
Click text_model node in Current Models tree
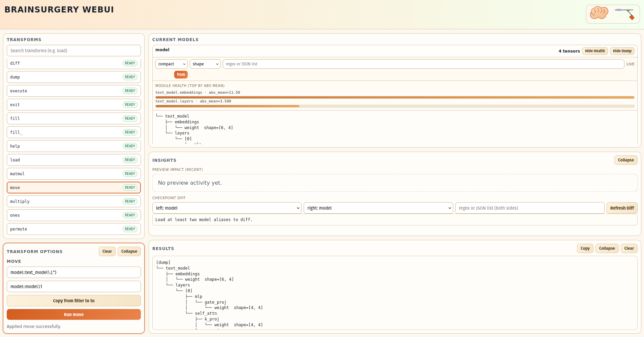[x=177, y=116]
